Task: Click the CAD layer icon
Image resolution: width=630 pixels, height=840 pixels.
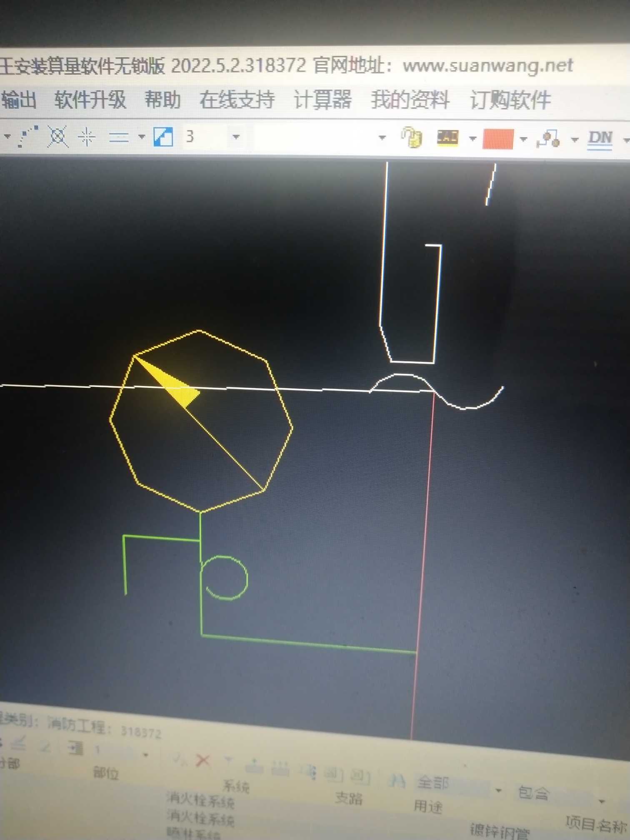Action: point(448,137)
